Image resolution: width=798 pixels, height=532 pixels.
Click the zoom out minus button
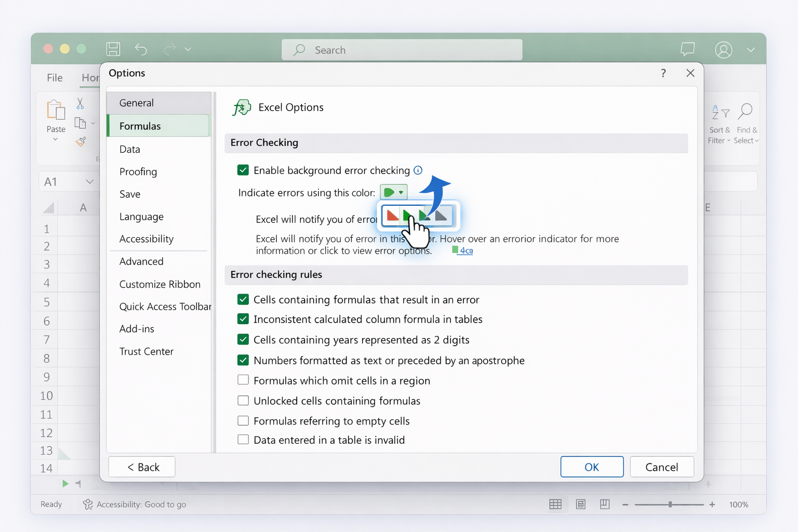pos(625,504)
